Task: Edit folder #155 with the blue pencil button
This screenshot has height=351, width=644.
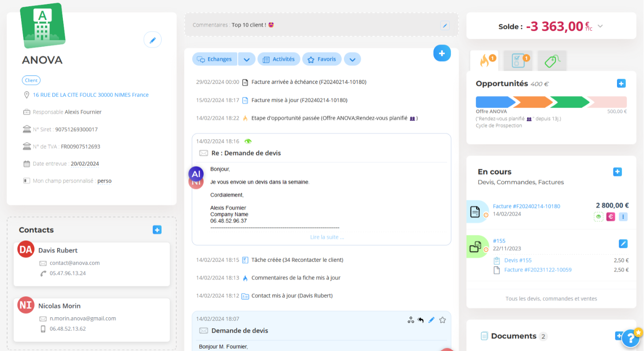Action: click(623, 243)
